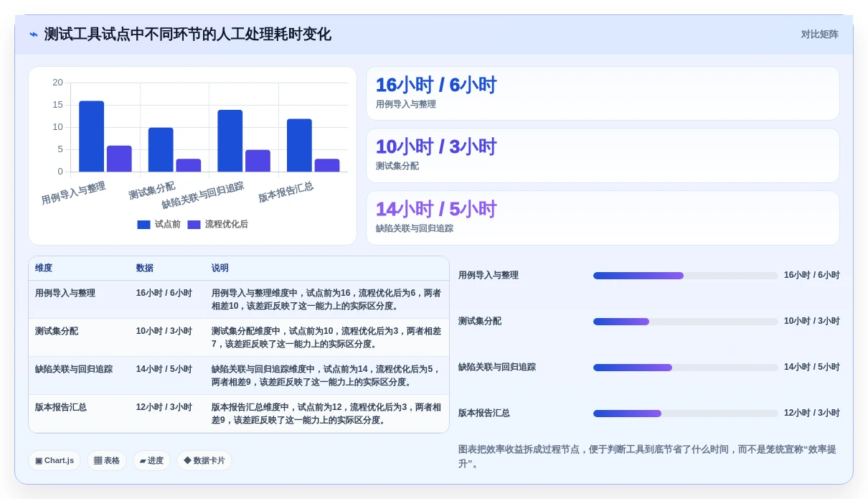Image resolution: width=868 pixels, height=499 pixels.
Task: Click the 缺陷关联与回归追踪 progress bar
Action: click(x=685, y=368)
